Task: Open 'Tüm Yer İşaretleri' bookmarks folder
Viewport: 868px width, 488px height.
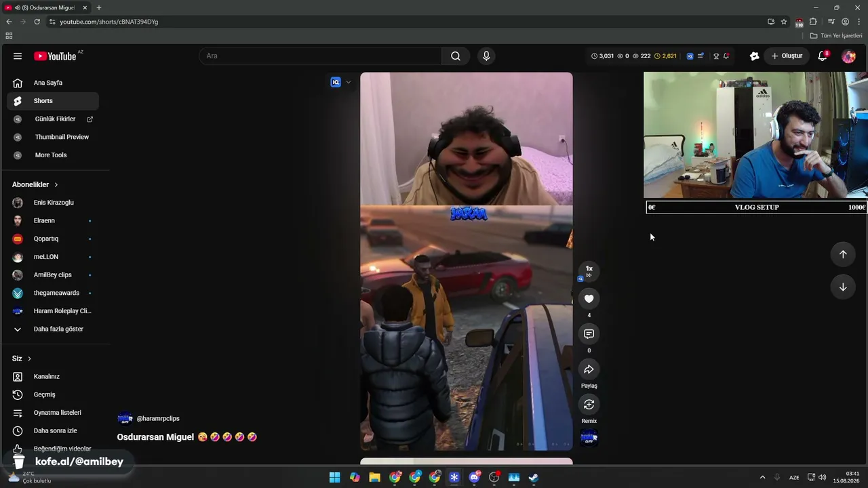Action: [836, 36]
